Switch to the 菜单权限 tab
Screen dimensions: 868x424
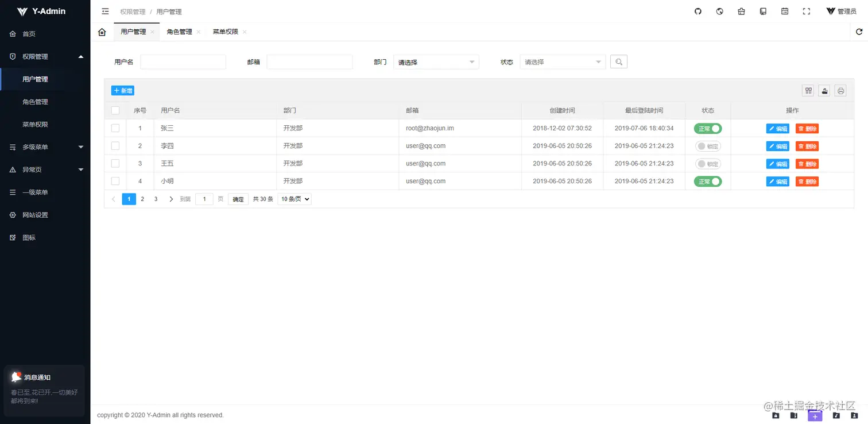[226, 32]
